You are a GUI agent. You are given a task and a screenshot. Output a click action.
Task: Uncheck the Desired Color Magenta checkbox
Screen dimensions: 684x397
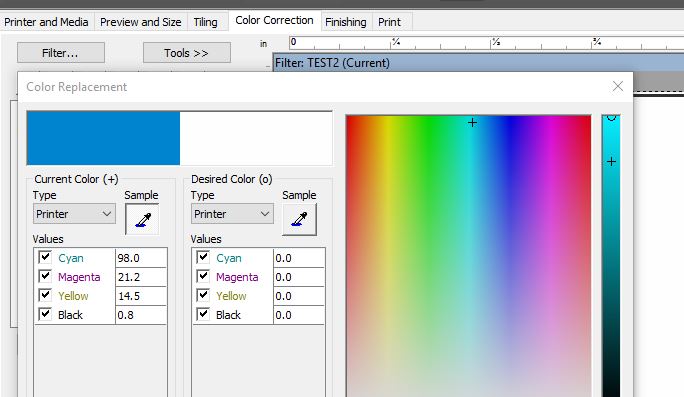point(203,276)
